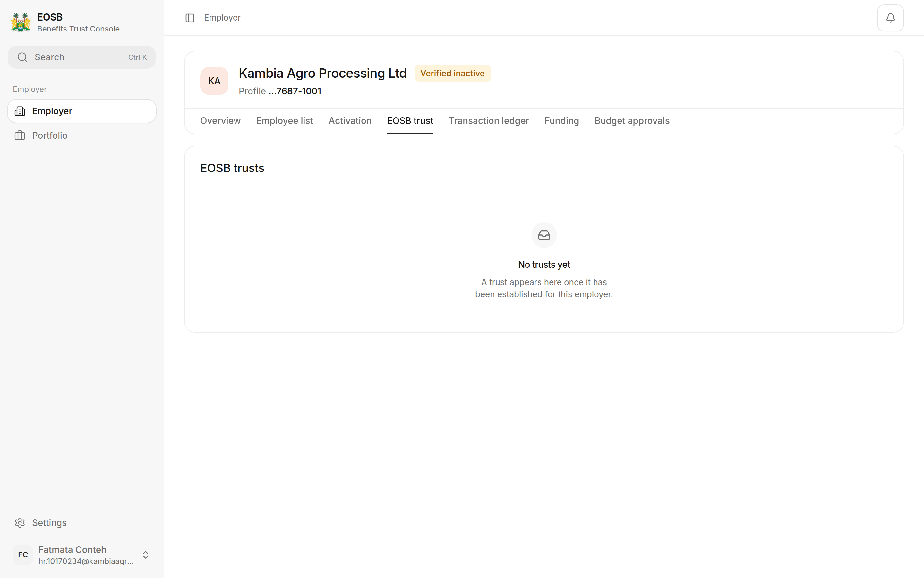The image size is (924, 578).
Task: Open the Transaction ledger tab
Action: [x=489, y=121]
